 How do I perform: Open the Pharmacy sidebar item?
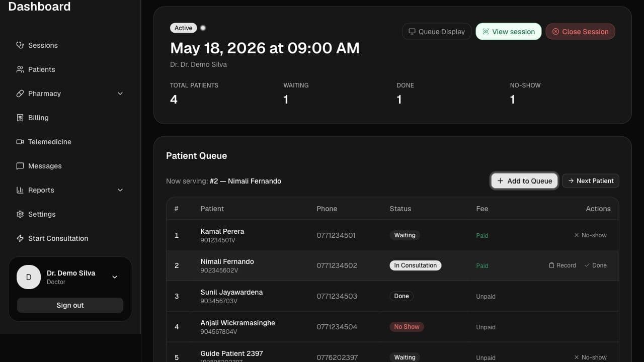[x=70, y=94]
